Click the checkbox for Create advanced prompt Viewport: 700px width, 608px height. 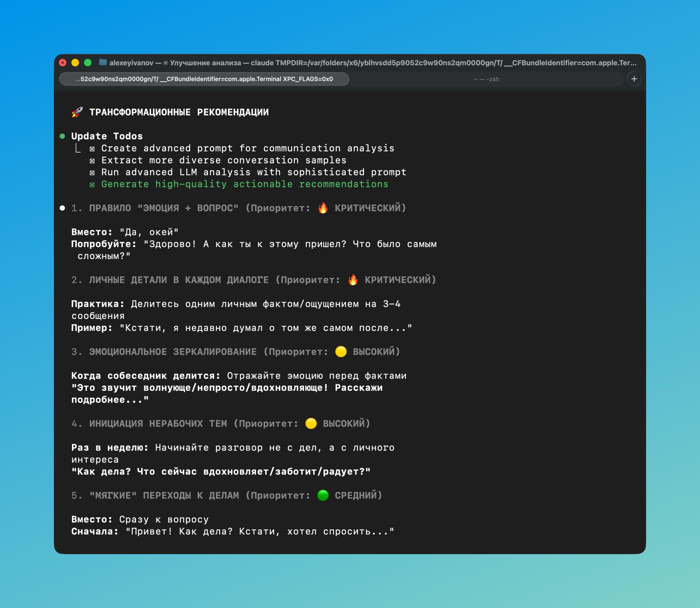(92, 149)
